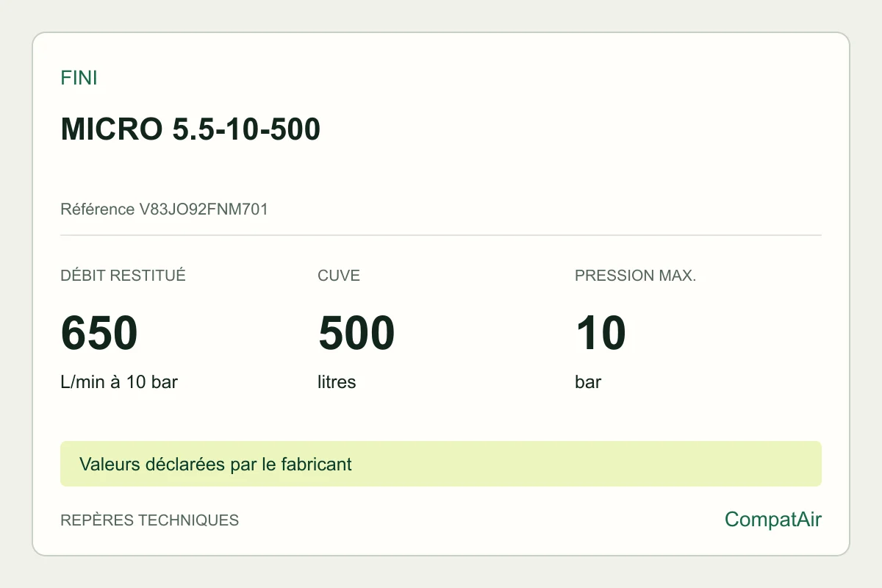Click the card's blank area beside the title
882x588 pixels.
coord(573,129)
